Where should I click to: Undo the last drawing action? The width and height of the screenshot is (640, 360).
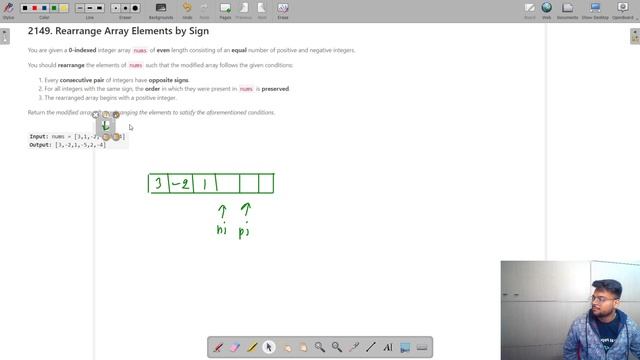(x=187, y=10)
